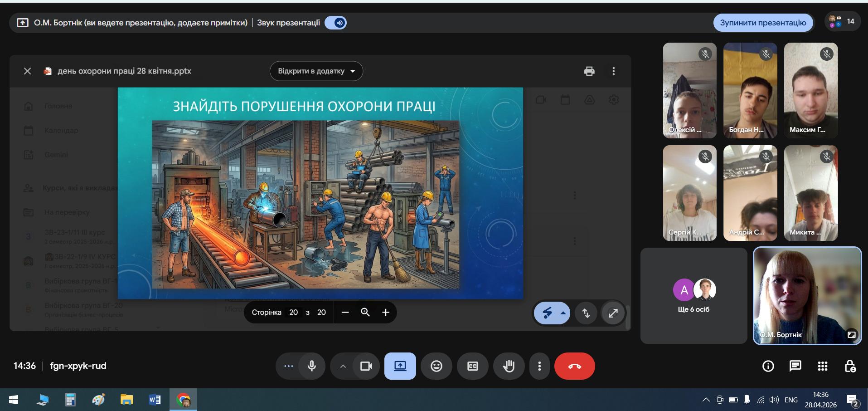Open host controls lock icon
This screenshot has width=868, height=411.
(850, 366)
